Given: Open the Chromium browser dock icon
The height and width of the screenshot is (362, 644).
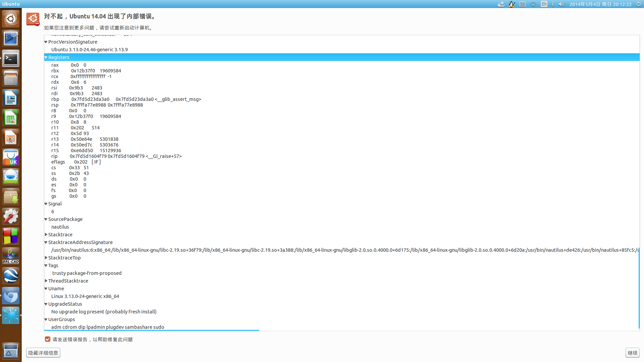Looking at the screenshot, I should [x=11, y=296].
